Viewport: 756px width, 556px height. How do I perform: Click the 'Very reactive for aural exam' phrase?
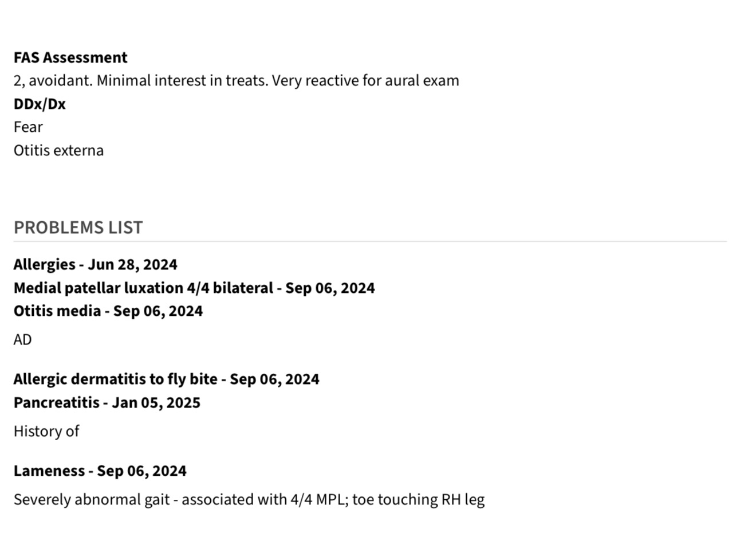coord(365,81)
